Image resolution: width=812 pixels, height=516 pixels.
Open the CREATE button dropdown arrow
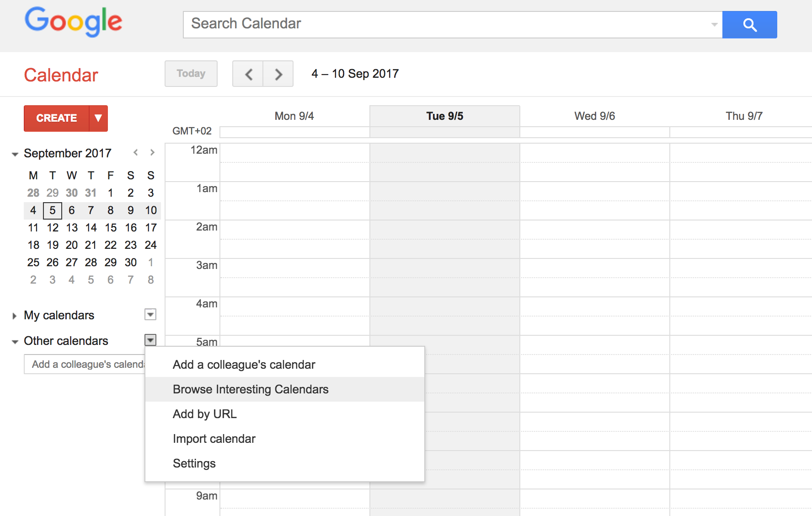click(98, 118)
